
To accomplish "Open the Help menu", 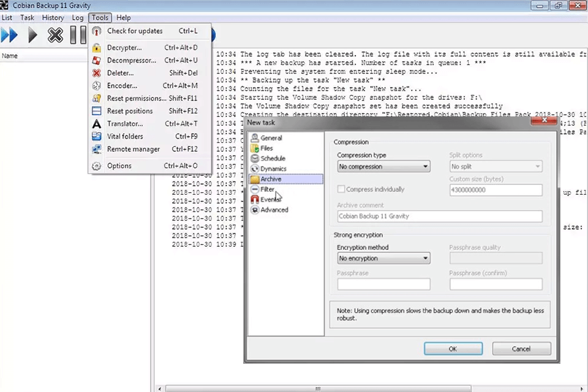I will click(123, 18).
